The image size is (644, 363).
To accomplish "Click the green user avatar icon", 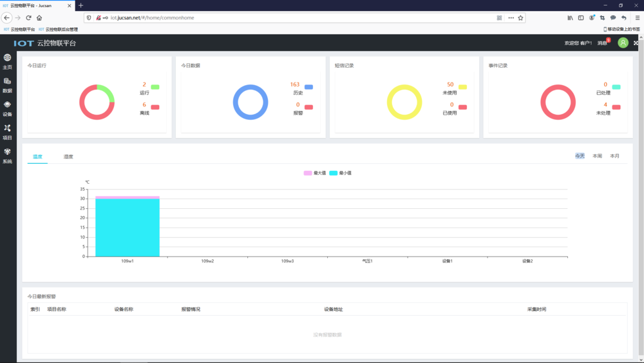I will click(x=623, y=43).
